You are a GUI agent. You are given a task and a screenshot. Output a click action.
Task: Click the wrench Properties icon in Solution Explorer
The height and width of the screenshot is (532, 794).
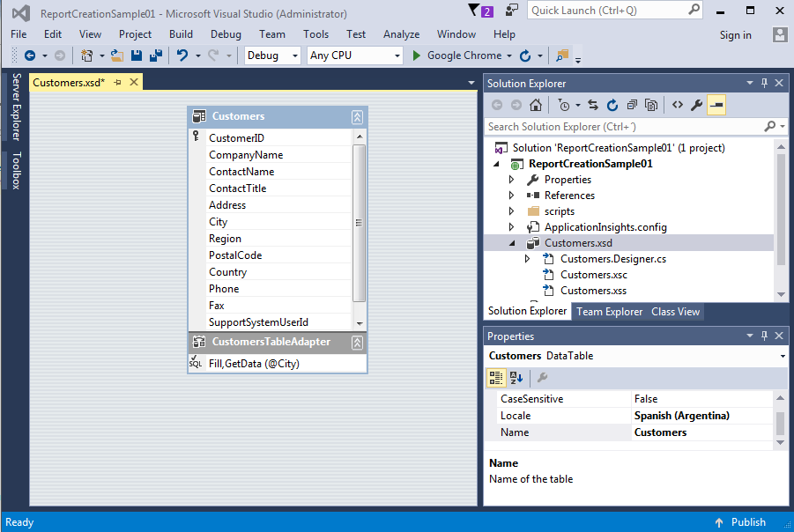(697, 105)
